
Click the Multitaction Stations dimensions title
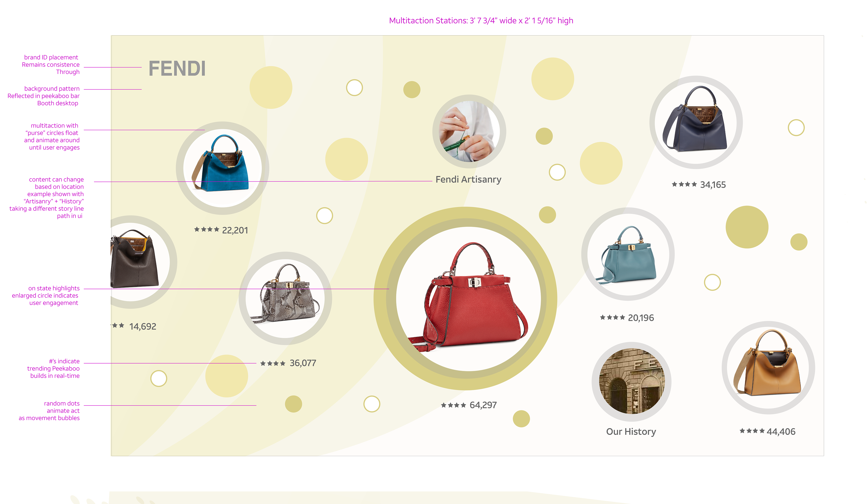[481, 21]
